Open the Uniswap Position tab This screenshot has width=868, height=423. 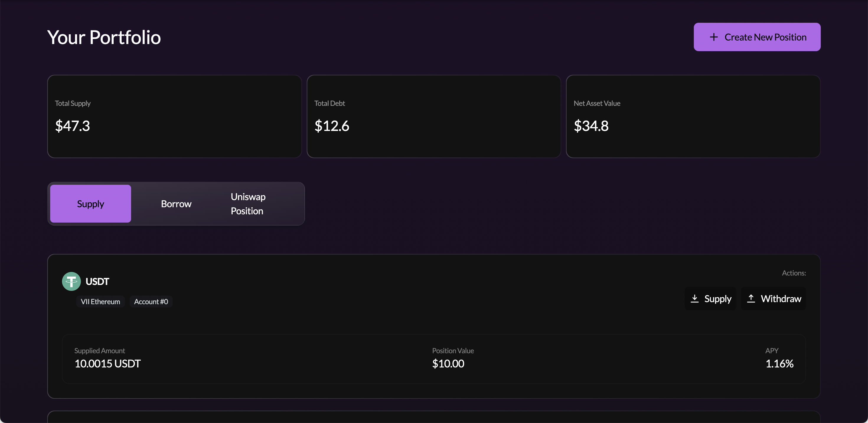tap(248, 203)
